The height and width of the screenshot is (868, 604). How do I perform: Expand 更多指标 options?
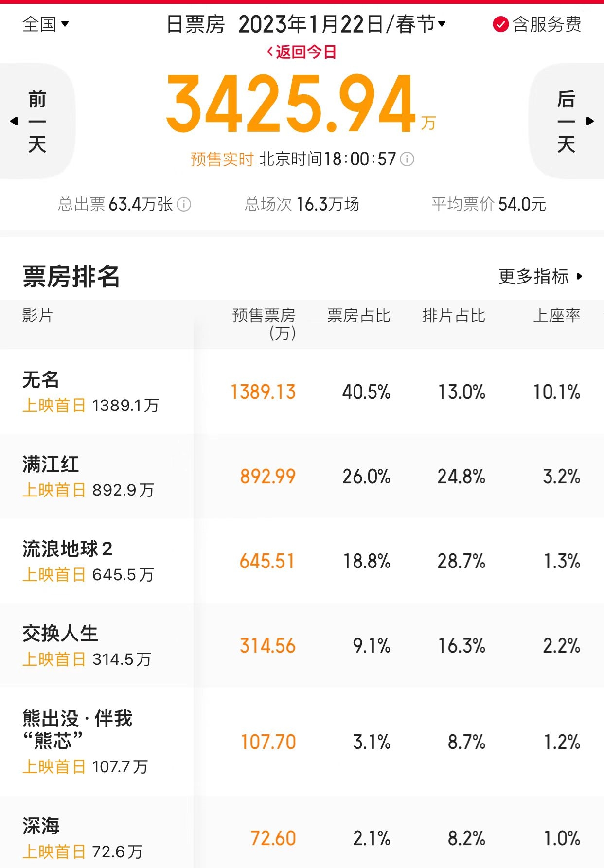coord(540,277)
